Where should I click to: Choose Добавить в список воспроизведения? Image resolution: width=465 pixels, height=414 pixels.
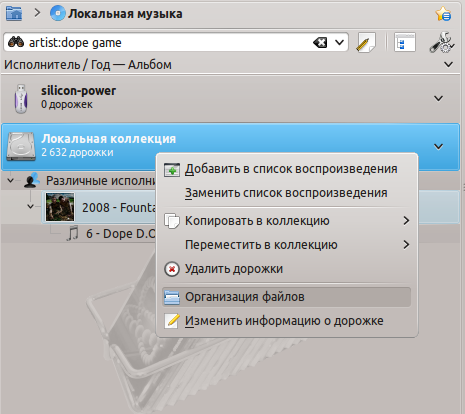pos(287,169)
